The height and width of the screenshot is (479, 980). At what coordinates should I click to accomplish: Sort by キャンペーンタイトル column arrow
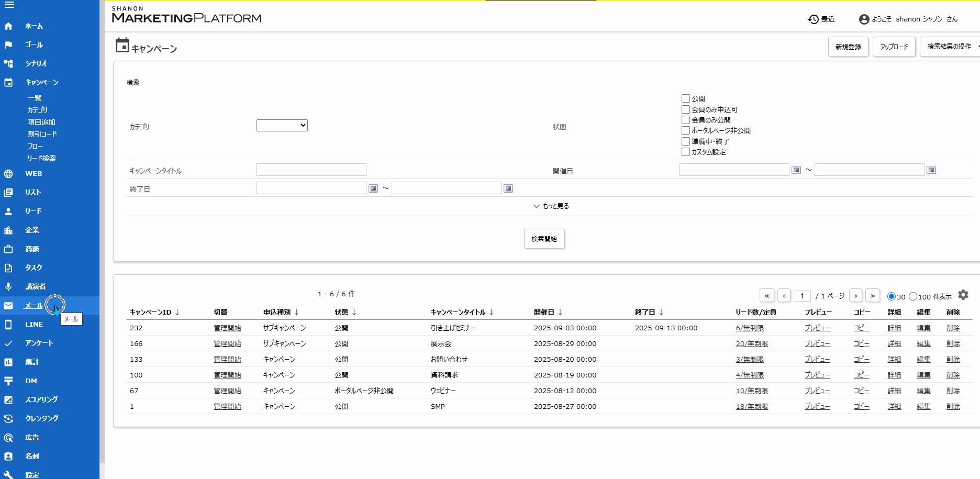coord(491,312)
